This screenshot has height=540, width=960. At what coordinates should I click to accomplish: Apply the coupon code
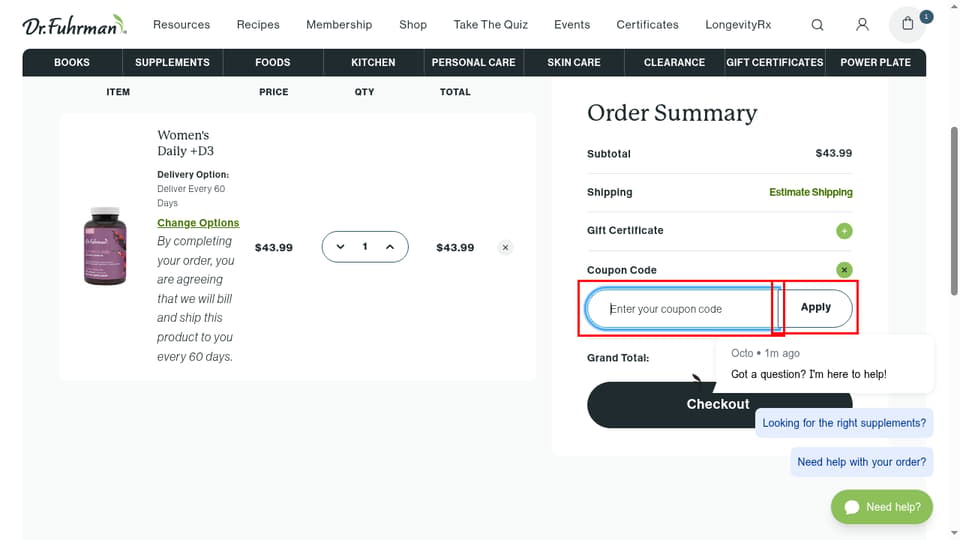816,307
